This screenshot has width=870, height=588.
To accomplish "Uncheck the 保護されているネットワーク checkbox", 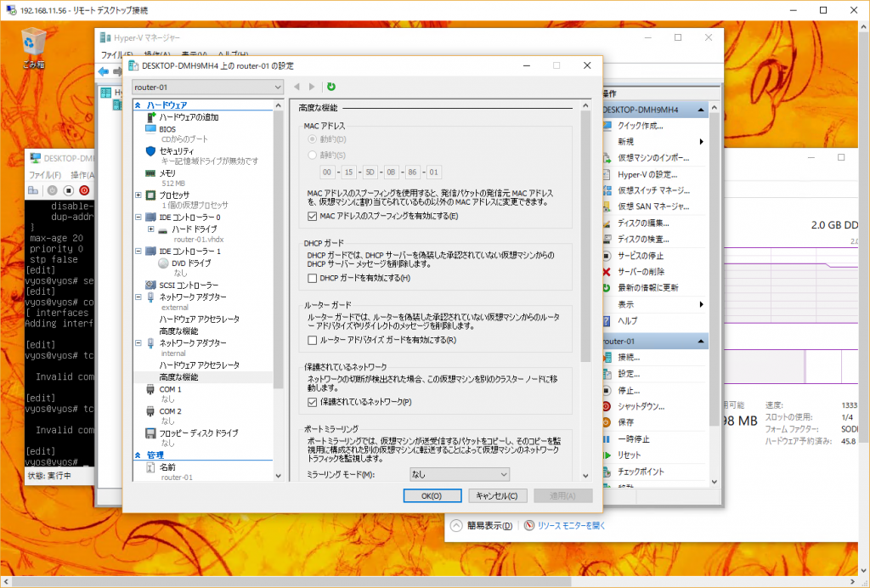I will coord(313,402).
